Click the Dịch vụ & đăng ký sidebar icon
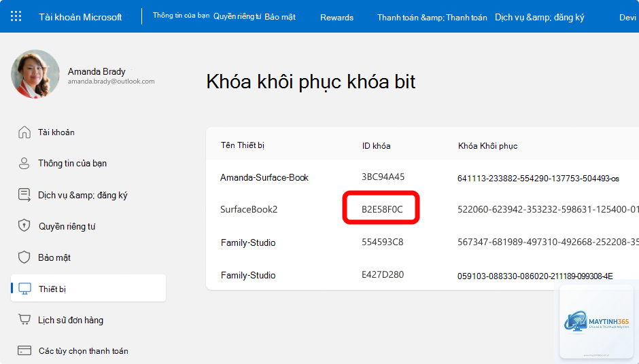 pos(24,195)
